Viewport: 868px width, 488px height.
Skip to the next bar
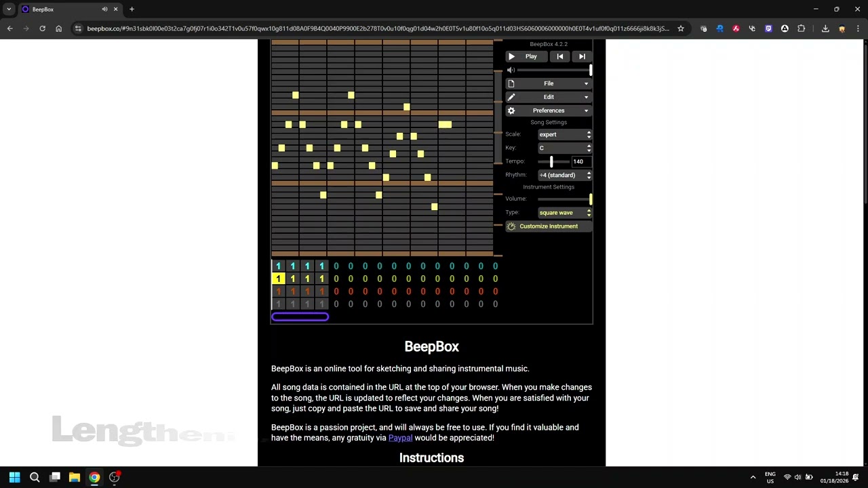[x=582, y=57]
